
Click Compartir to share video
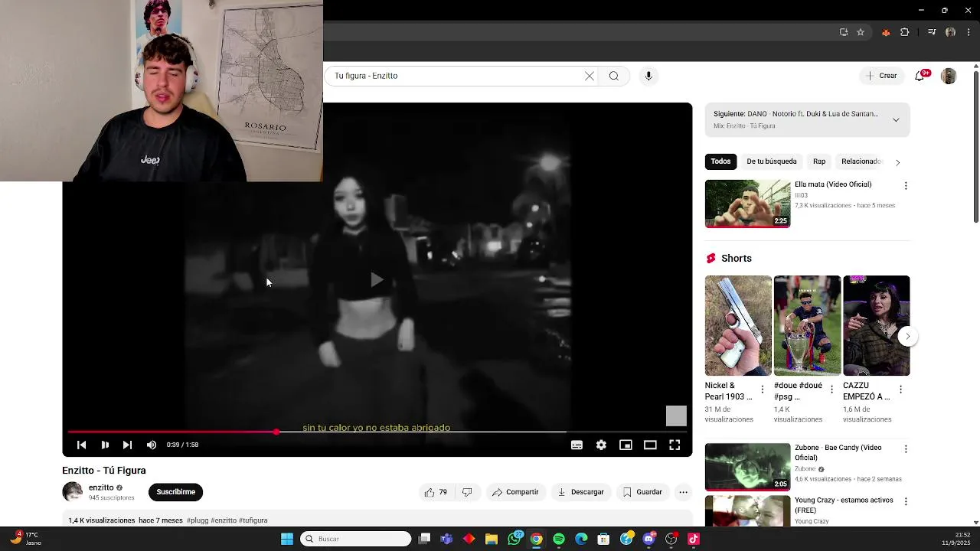click(515, 492)
